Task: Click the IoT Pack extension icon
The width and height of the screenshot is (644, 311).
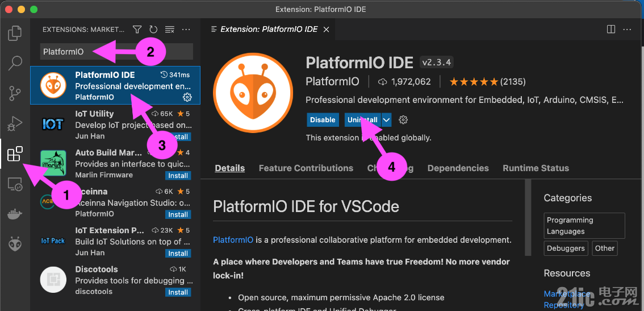Action: pos(53,241)
